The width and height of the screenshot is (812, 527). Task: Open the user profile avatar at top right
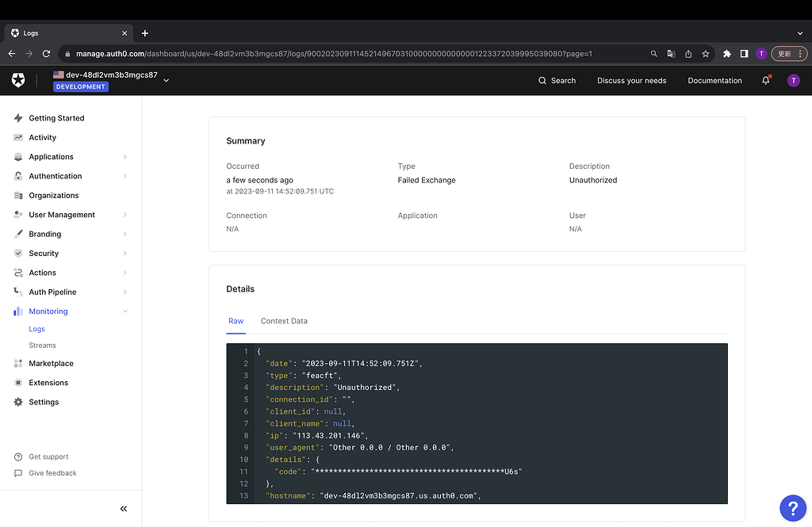pos(793,80)
